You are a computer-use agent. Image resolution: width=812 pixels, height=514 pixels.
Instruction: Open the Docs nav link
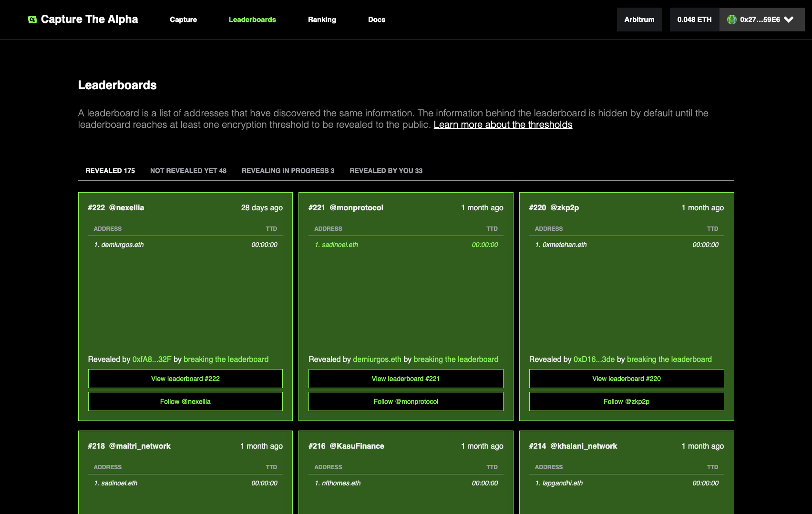coord(376,20)
